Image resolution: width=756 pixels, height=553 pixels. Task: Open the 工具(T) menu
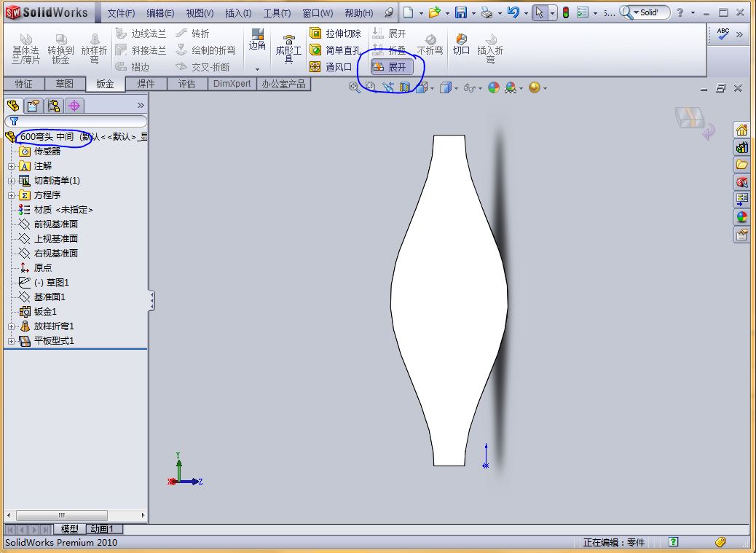point(277,13)
